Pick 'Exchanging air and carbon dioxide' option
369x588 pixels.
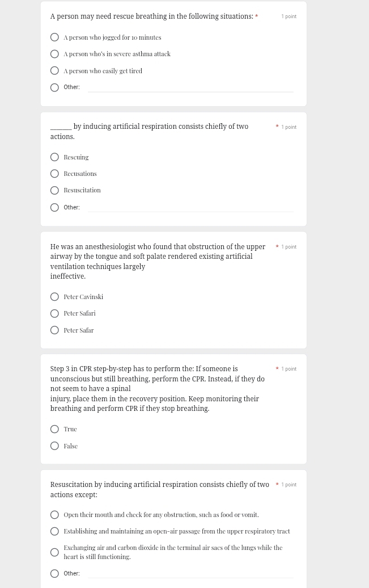point(54,552)
